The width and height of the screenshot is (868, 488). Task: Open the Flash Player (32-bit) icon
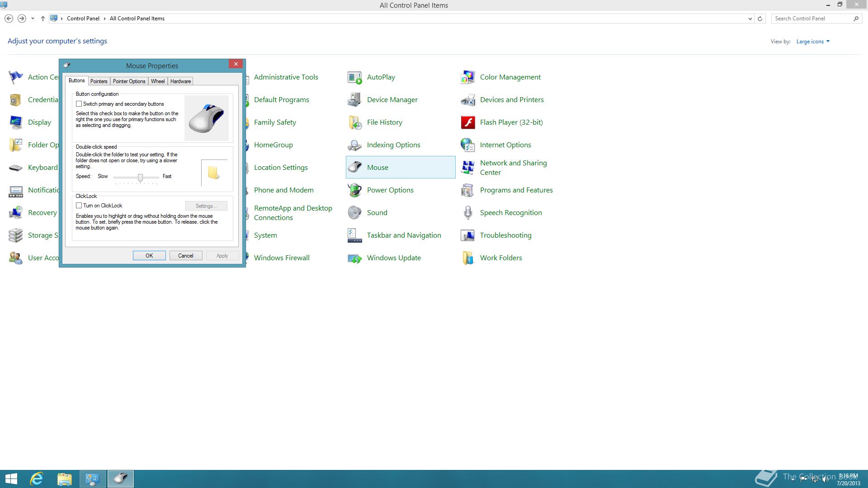pyautogui.click(x=467, y=122)
